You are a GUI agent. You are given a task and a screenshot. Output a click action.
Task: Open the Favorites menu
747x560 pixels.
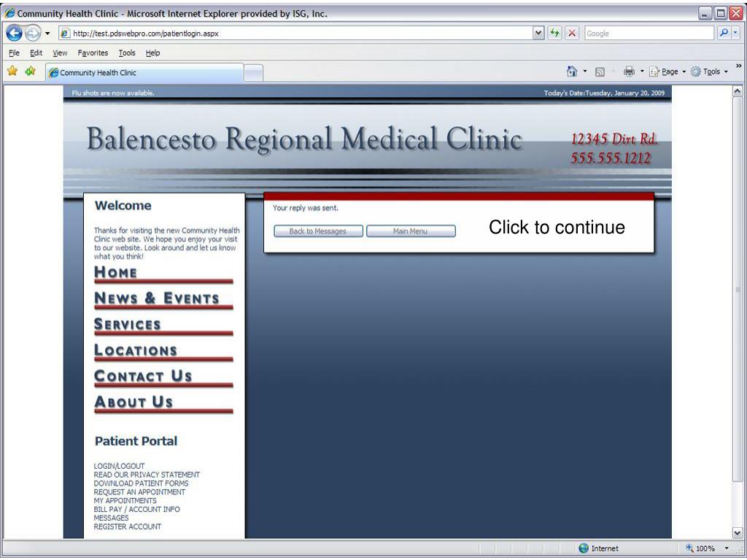coord(93,52)
